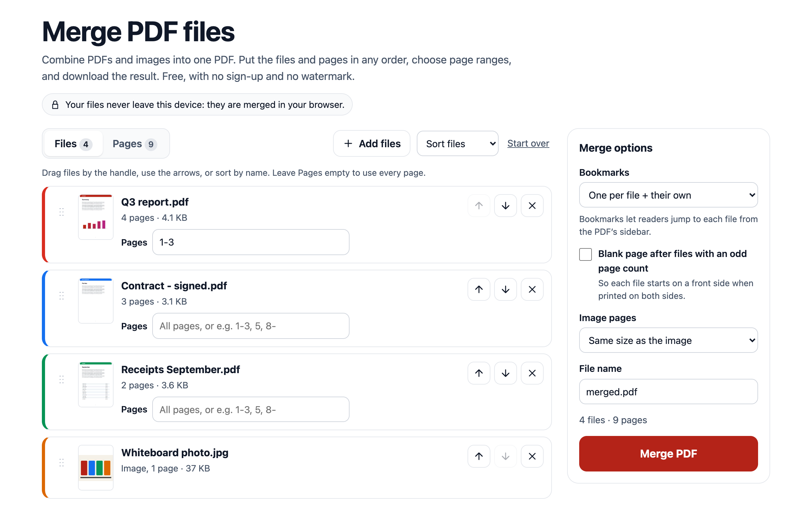Open the Sort files dropdown
This screenshot has height=514, width=812.
[x=457, y=143]
